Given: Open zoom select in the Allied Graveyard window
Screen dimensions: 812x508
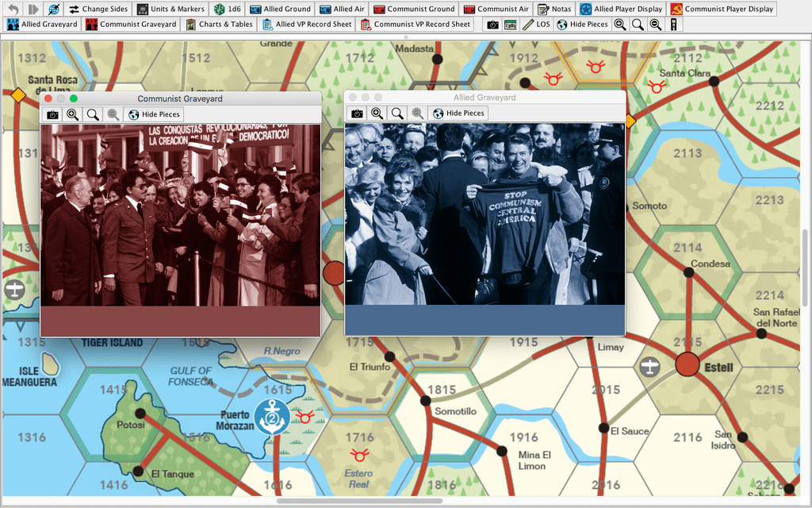Looking at the screenshot, I should pos(397,114).
